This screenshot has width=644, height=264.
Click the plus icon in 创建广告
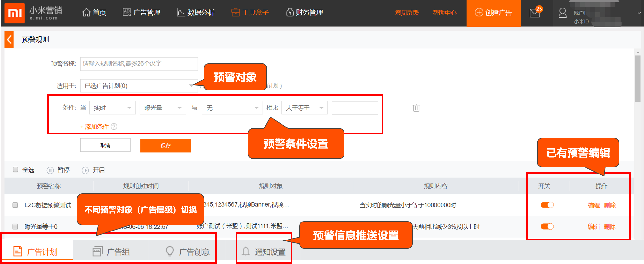pos(479,12)
